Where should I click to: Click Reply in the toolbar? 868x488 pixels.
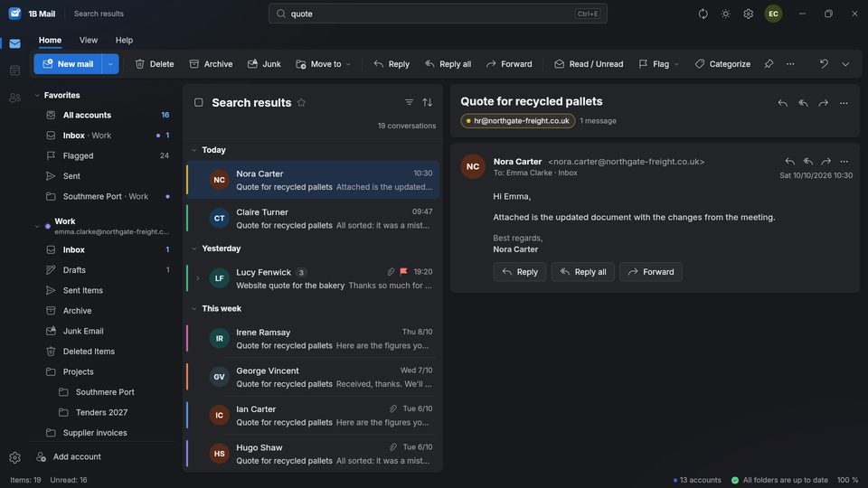(392, 64)
